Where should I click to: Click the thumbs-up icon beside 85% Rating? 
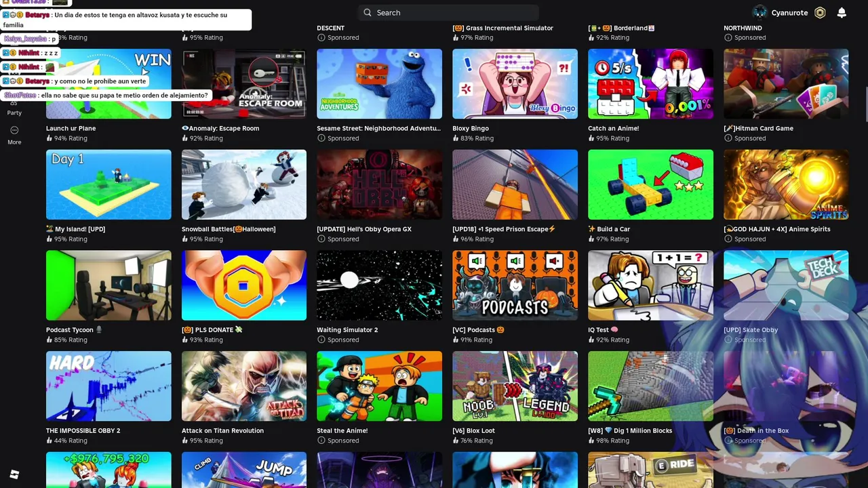pos(50,340)
